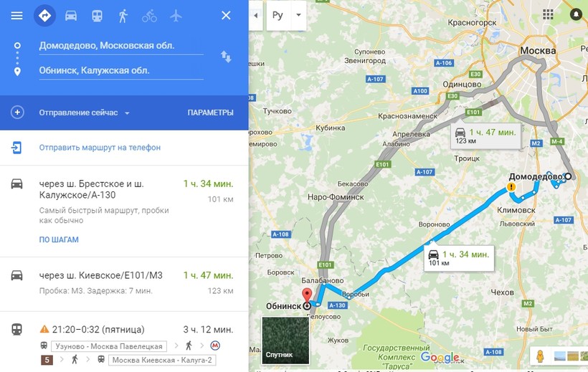Open the hamburger main menu

17,15
